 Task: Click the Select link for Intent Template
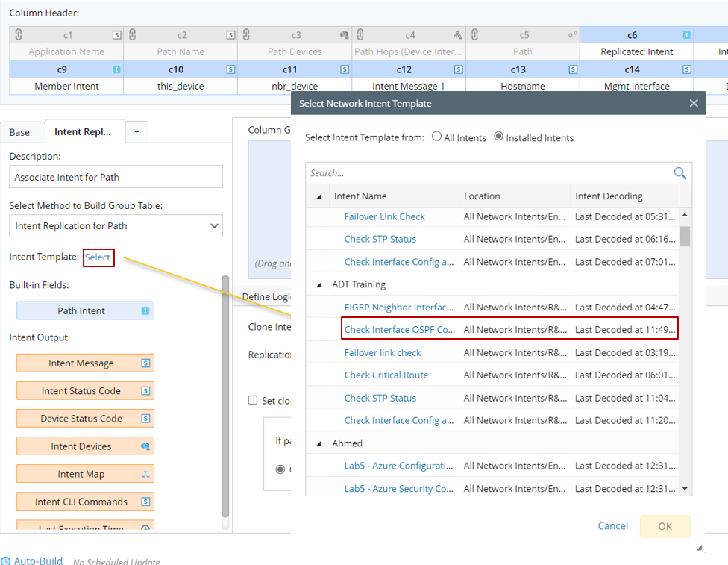point(98,257)
